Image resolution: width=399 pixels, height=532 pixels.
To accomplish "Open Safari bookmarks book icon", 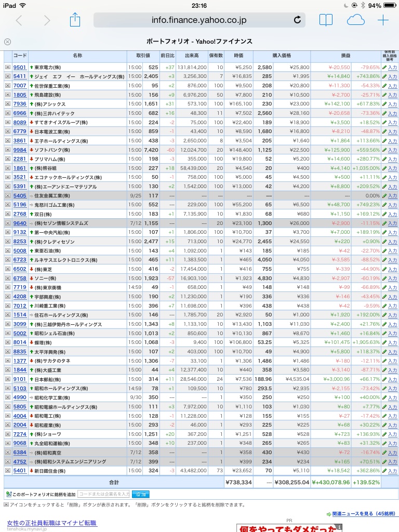I will [x=326, y=20].
